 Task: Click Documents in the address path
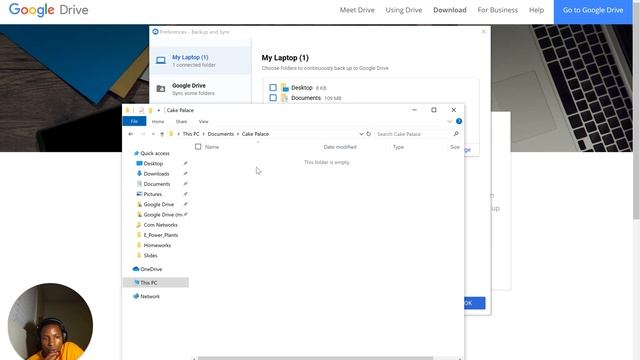click(x=221, y=134)
